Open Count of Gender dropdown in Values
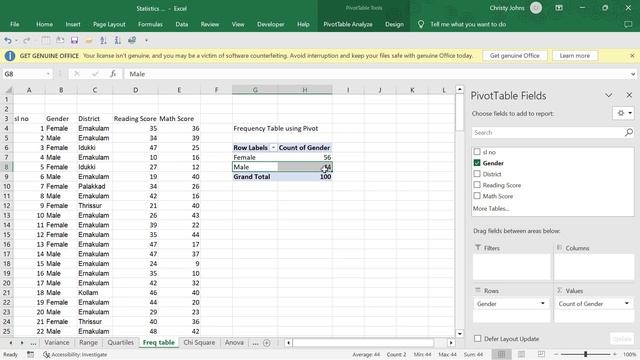This screenshot has width=640, height=360. (x=627, y=304)
